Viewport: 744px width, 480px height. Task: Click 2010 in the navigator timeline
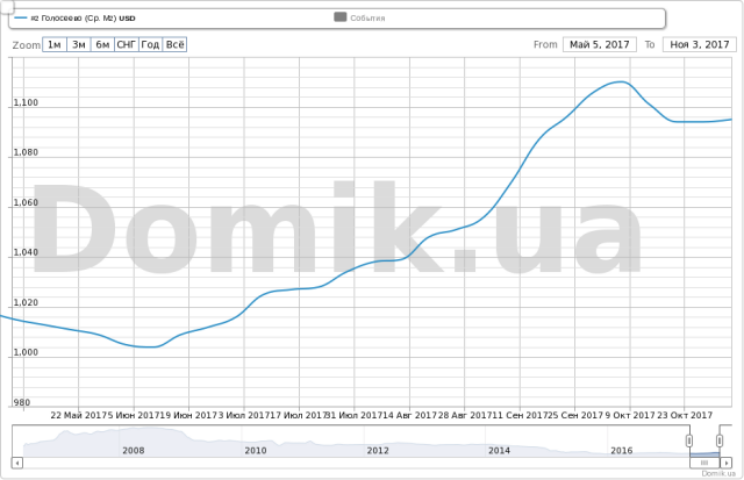click(x=255, y=451)
